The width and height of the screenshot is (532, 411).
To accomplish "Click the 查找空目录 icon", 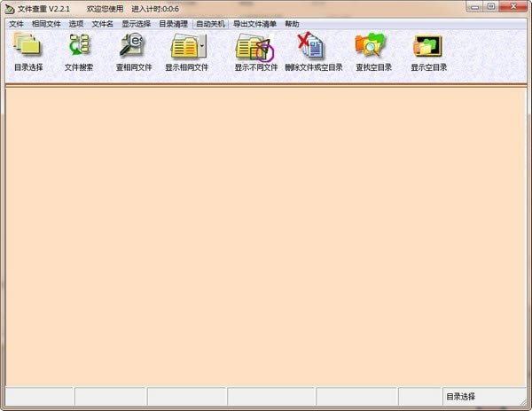I will pos(373,46).
